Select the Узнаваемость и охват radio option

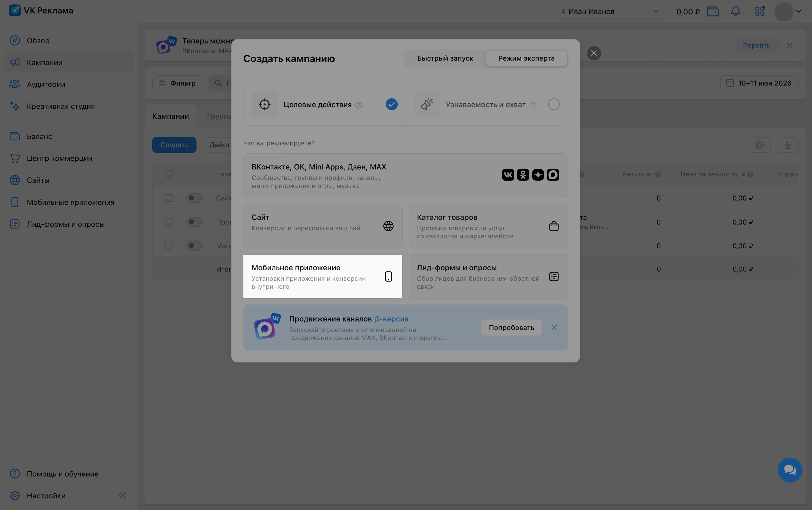click(x=554, y=104)
